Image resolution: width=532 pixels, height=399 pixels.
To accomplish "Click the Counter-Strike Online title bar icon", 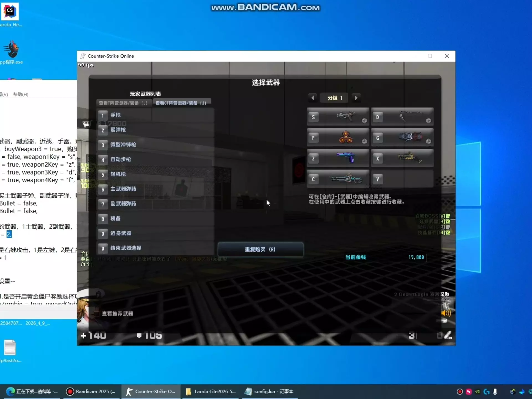I will 83,56.
